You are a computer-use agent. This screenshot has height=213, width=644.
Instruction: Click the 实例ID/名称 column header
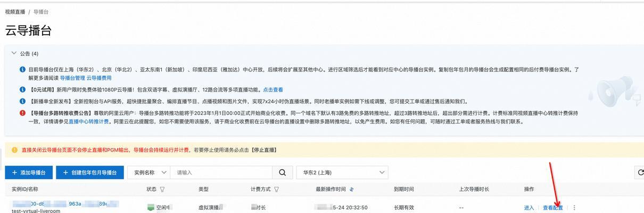(x=25, y=189)
